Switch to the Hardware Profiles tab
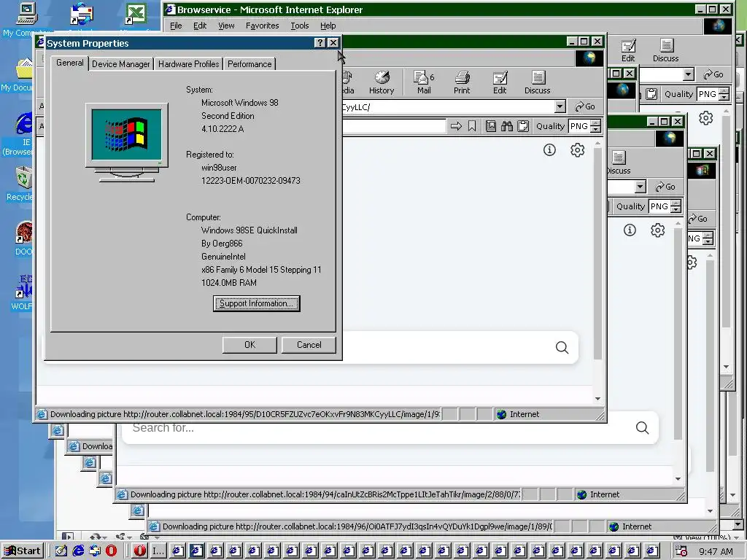Image resolution: width=747 pixels, height=560 pixels. click(189, 64)
